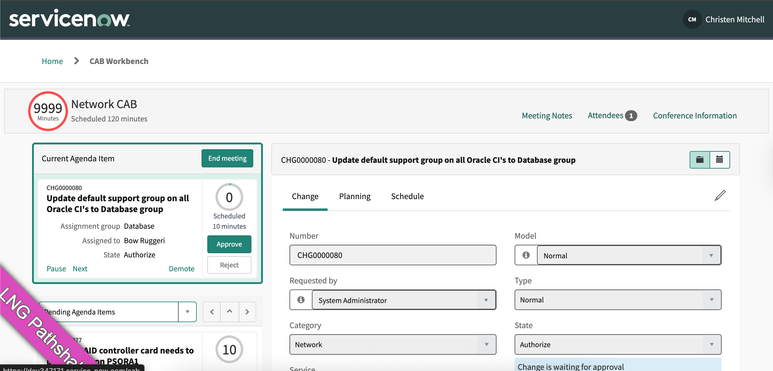This screenshot has height=371, width=773.
Task: Go to the Home breadcrumb link
Action: [52, 61]
